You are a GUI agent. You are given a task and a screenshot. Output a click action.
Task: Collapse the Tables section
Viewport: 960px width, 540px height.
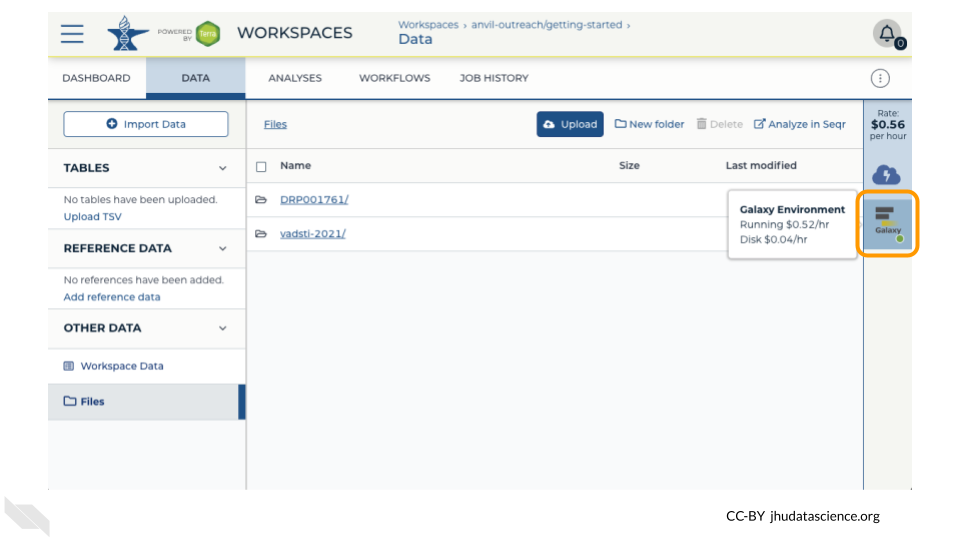[223, 168]
